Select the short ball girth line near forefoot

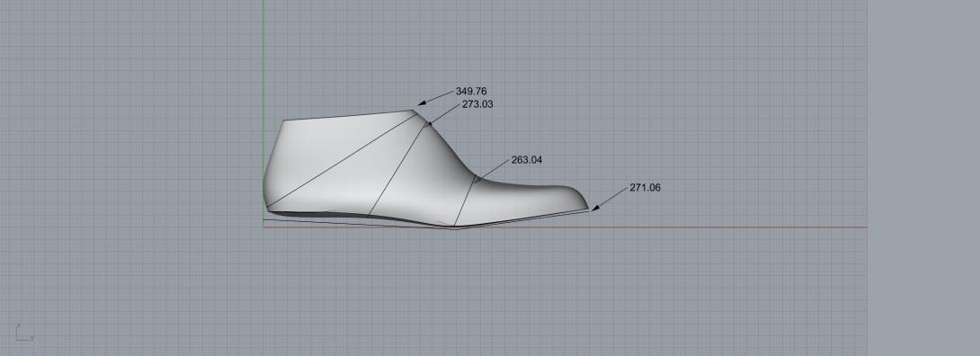(x=465, y=202)
